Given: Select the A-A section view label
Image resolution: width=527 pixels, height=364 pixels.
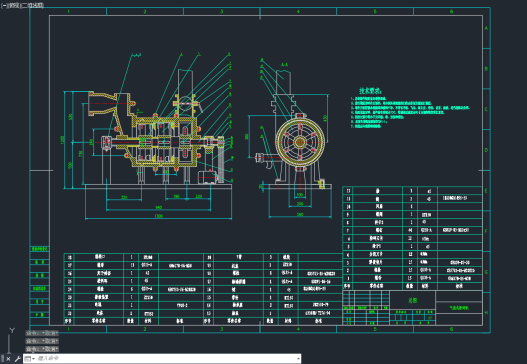Looking at the screenshot, I should click(284, 65).
